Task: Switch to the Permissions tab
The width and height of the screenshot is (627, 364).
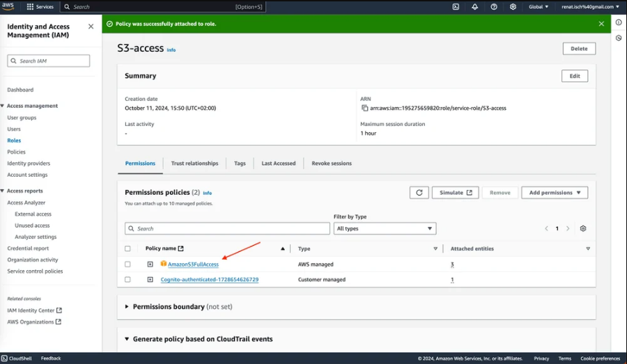Action: coord(140,164)
